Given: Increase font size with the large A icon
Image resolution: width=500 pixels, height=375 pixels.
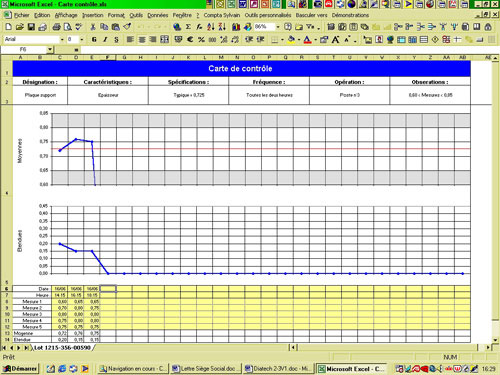Looking at the screenshot, I should (336, 40).
